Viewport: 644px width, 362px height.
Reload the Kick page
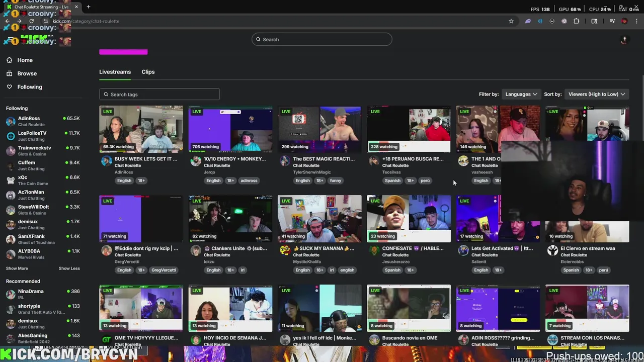click(x=31, y=21)
